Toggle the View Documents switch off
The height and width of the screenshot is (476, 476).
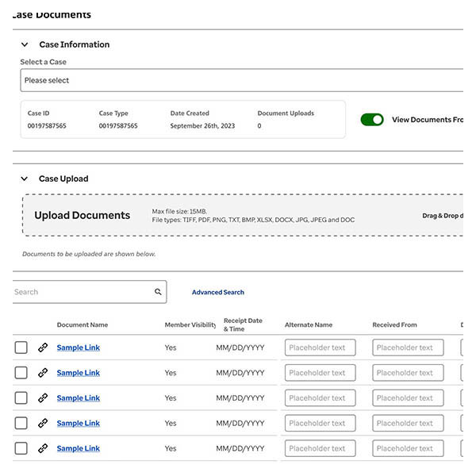[371, 120]
